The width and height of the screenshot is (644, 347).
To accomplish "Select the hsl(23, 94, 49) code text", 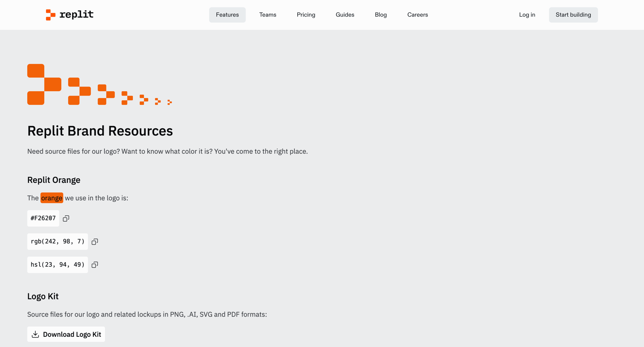I will coord(57,265).
